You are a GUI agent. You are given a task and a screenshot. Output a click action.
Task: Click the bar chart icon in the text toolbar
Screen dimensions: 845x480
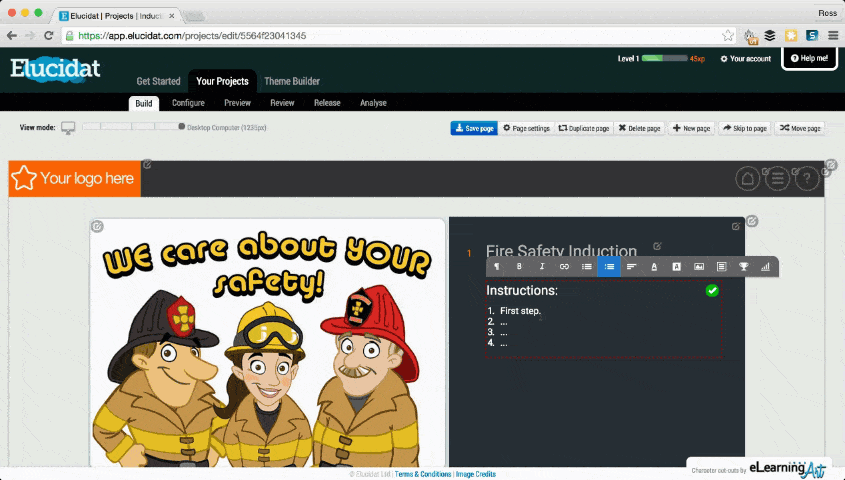766,267
